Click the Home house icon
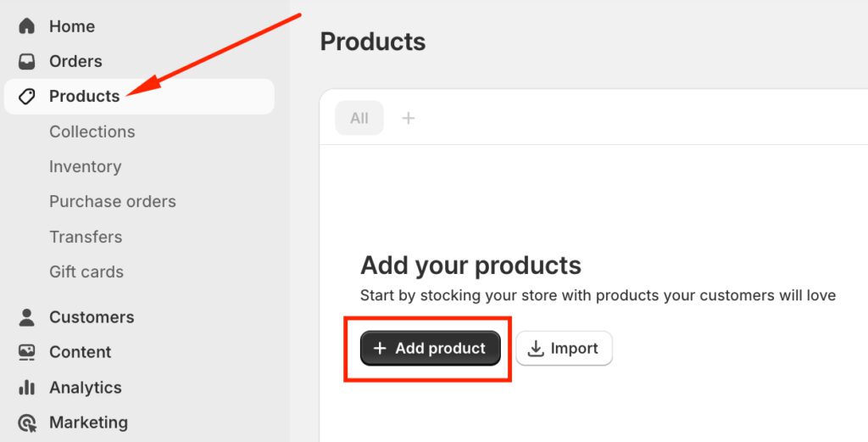This screenshot has height=442, width=868. (x=27, y=26)
